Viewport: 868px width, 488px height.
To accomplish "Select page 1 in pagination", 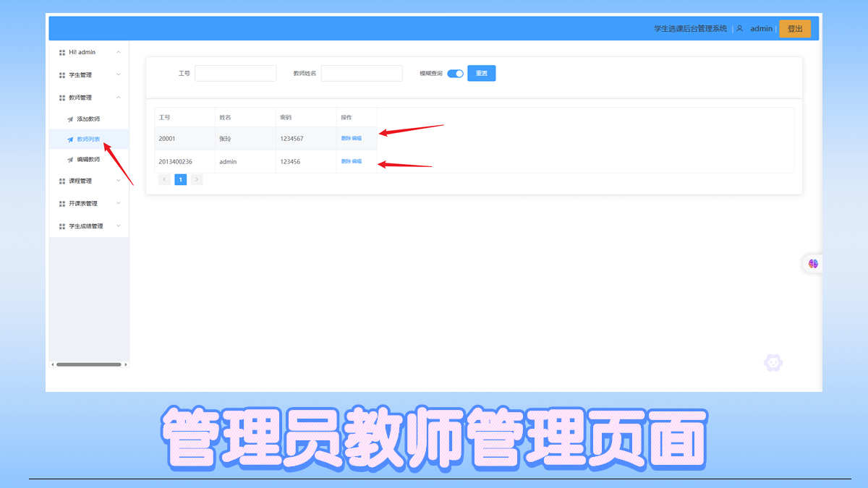I will click(181, 179).
